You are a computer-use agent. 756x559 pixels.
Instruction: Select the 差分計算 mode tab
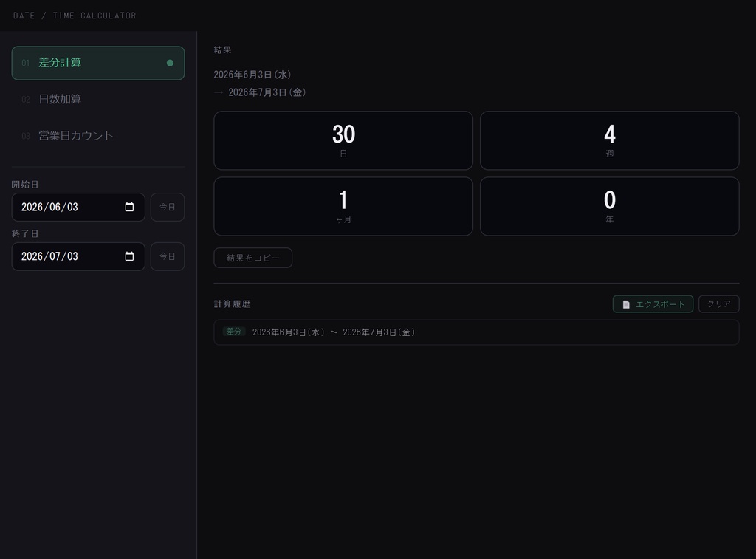coord(98,63)
